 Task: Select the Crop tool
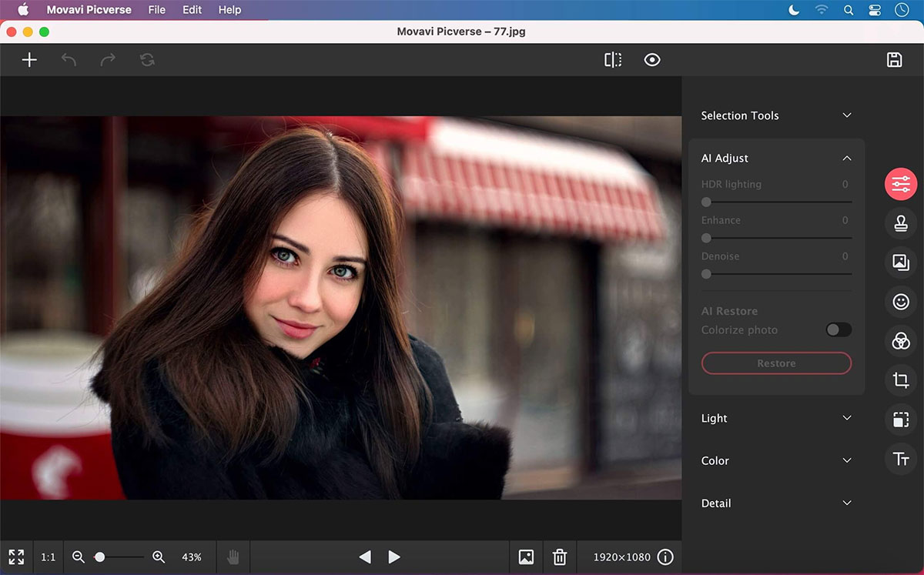[x=901, y=379]
